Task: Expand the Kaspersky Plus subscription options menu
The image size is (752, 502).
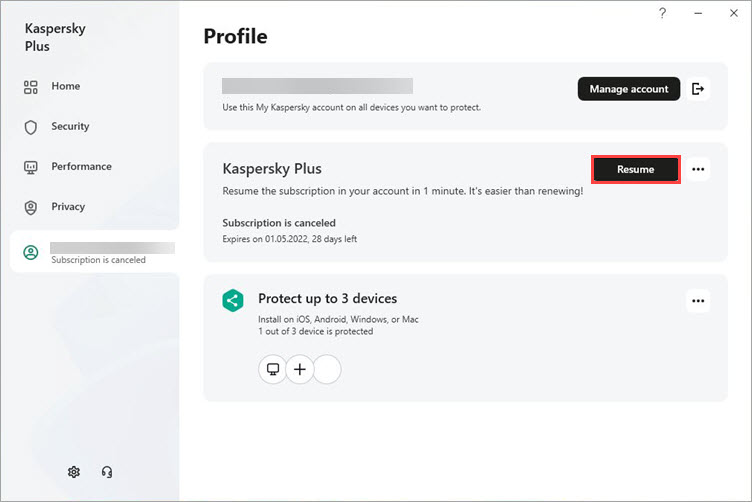Action: click(698, 169)
